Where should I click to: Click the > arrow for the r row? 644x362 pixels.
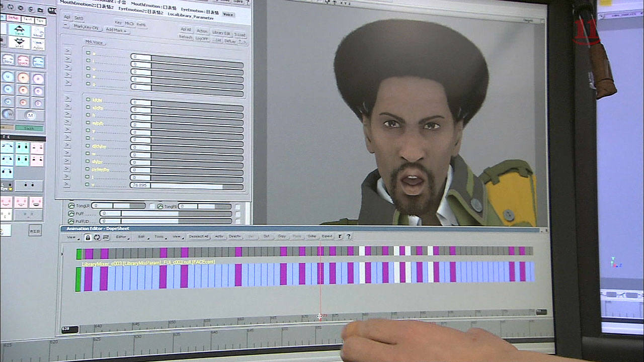point(68,137)
